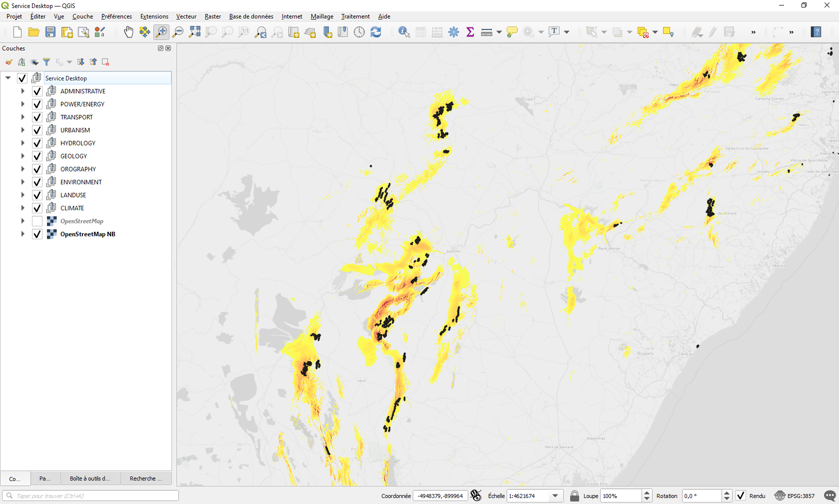Activate the Zoom out magnifier tool
839x504 pixels.
pos(178,32)
